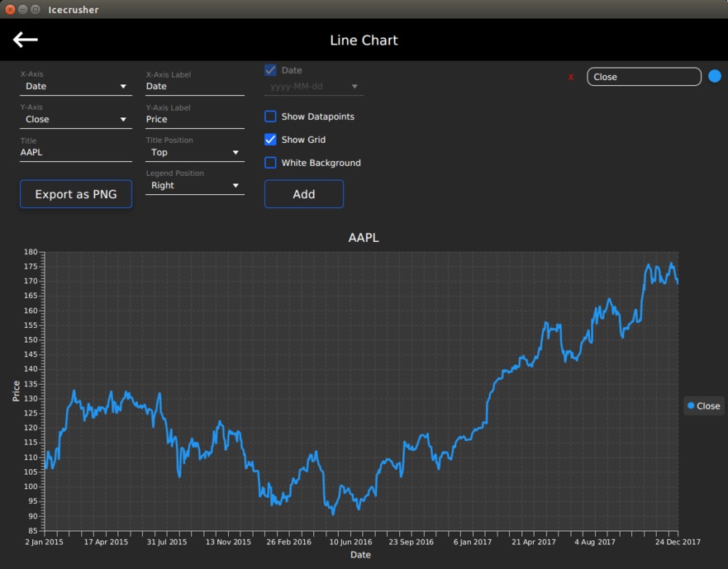Click the X-Axis Label Date field
The image size is (728, 569).
pos(195,87)
